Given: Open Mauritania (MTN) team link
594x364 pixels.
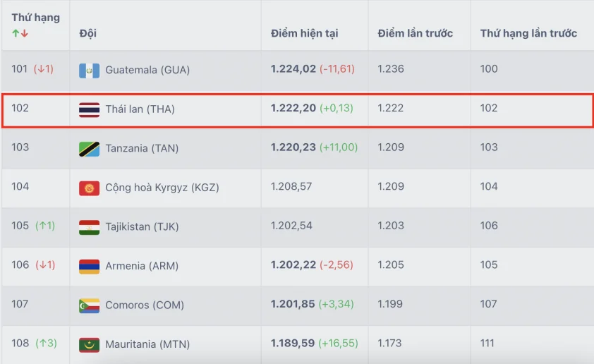Looking at the screenshot, I should 147,344.
